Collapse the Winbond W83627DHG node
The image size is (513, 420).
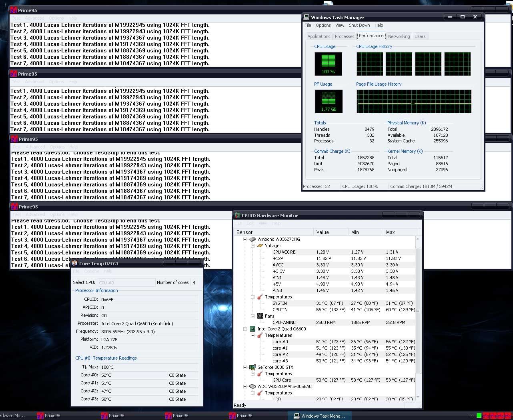click(245, 239)
